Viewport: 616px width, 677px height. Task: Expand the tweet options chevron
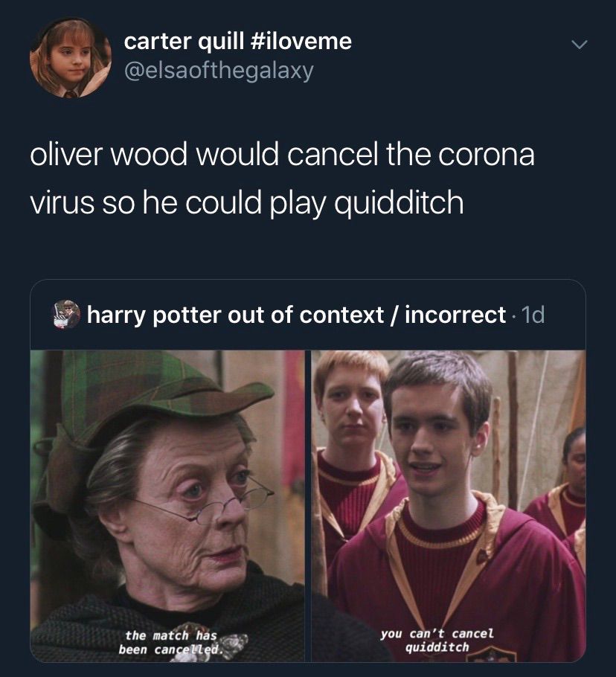click(x=579, y=44)
